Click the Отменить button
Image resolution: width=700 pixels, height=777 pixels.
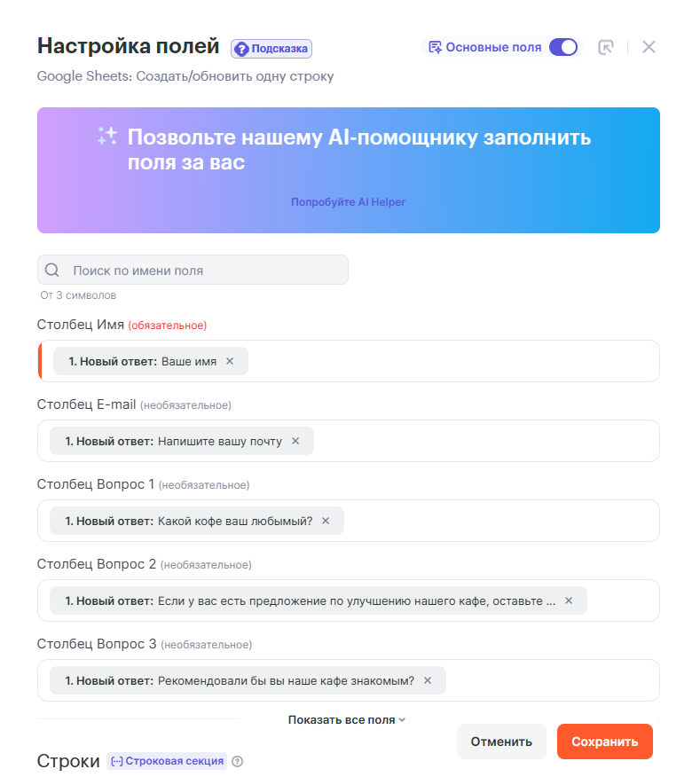tap(501, 742)
